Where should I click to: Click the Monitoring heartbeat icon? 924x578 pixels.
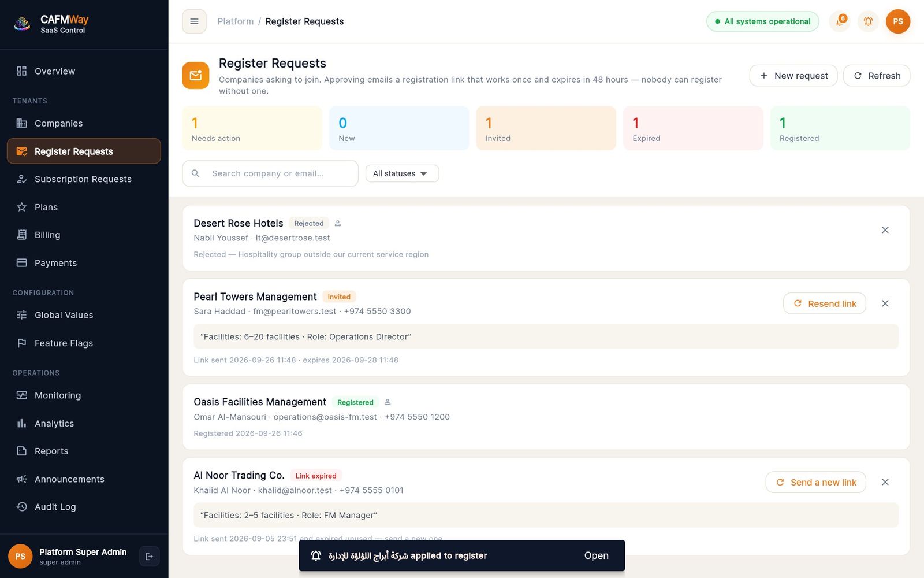(22, 395)
